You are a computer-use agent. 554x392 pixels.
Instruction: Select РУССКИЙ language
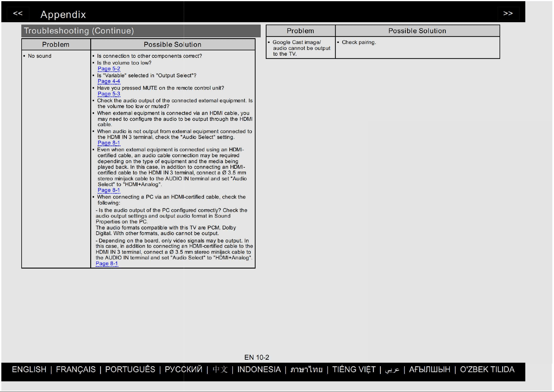pos(183,369)
